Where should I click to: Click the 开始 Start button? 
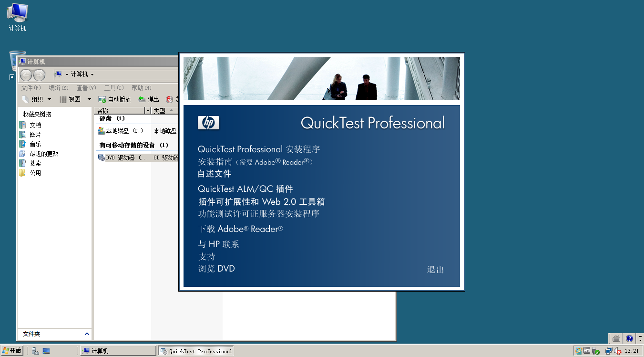pyautogui.click(x=12, y=351)
